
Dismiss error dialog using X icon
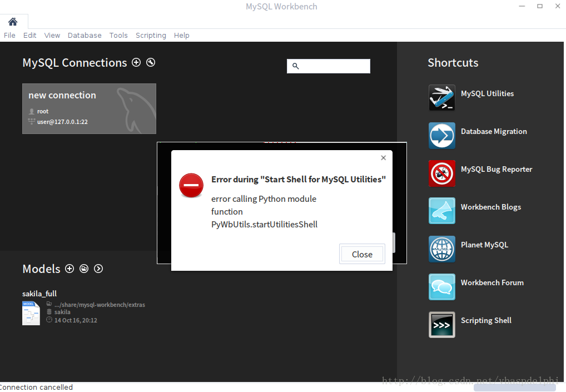(x=383, y=158)
